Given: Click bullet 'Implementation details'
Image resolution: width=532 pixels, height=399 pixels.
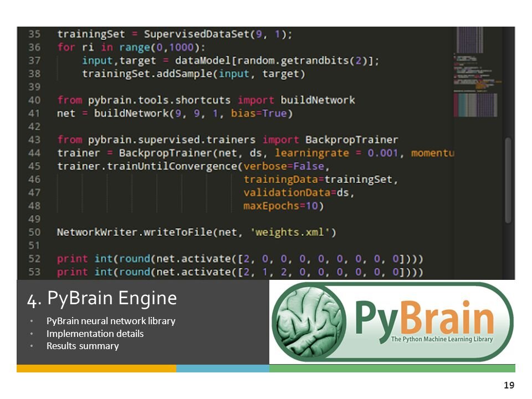Looking at the screenshot, I should click(x=95, y=334).
